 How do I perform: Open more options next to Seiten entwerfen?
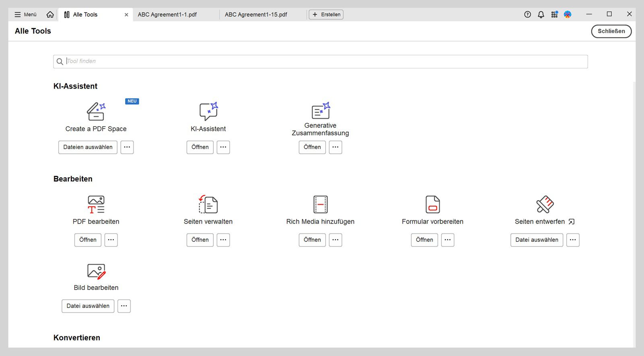click(573, 240)
